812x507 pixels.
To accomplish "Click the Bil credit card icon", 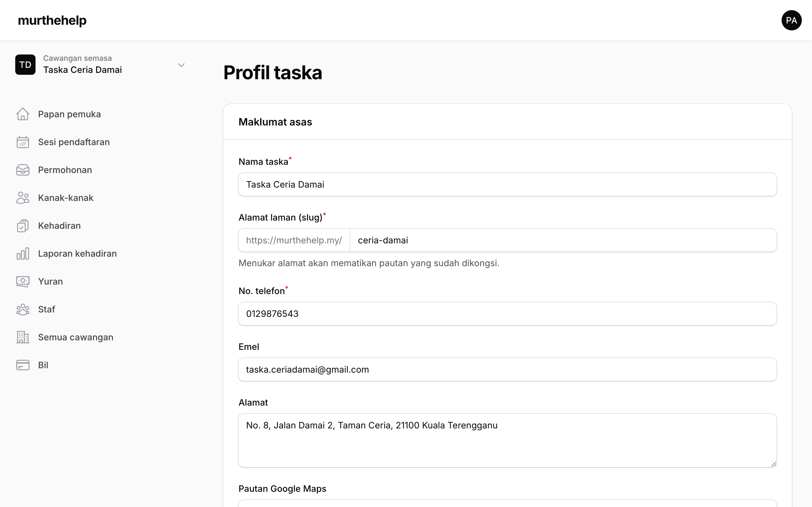I will [x=23, y=364].
